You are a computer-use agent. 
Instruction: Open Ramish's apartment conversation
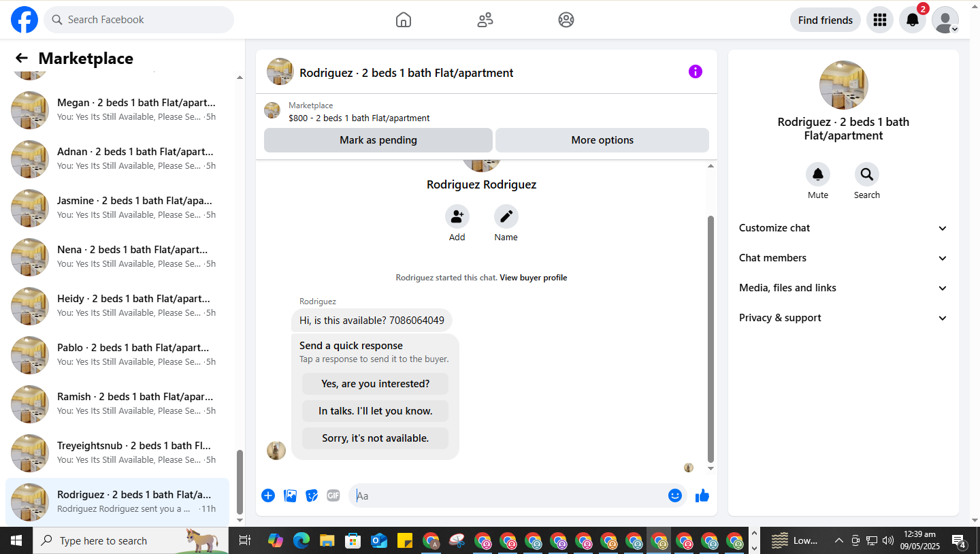point(118,404)
